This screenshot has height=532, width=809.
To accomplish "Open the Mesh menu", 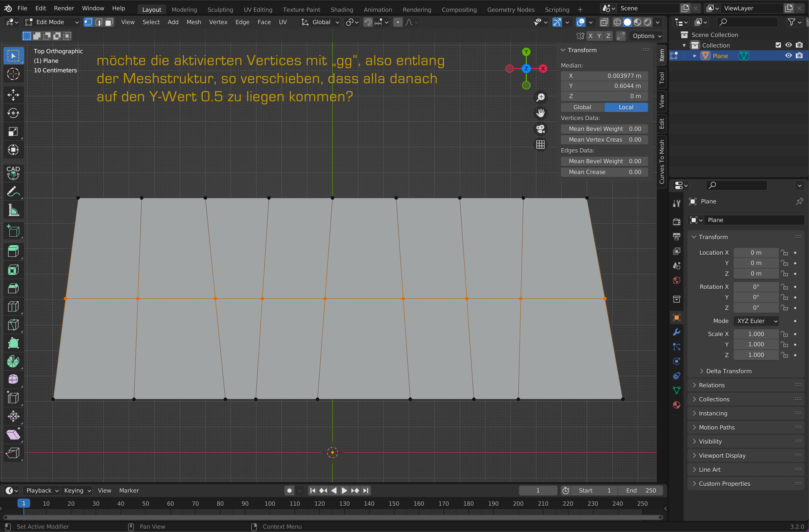I will (193, 22).
